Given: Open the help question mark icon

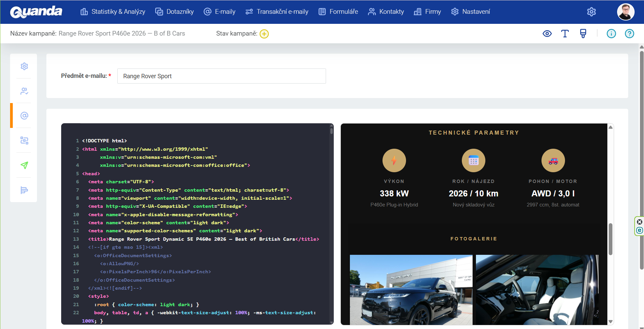Looking at the screenshot, I should coord(630,34).
